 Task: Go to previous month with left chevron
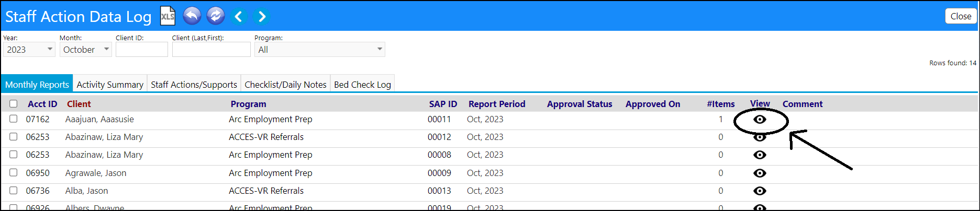pos(239,17)
